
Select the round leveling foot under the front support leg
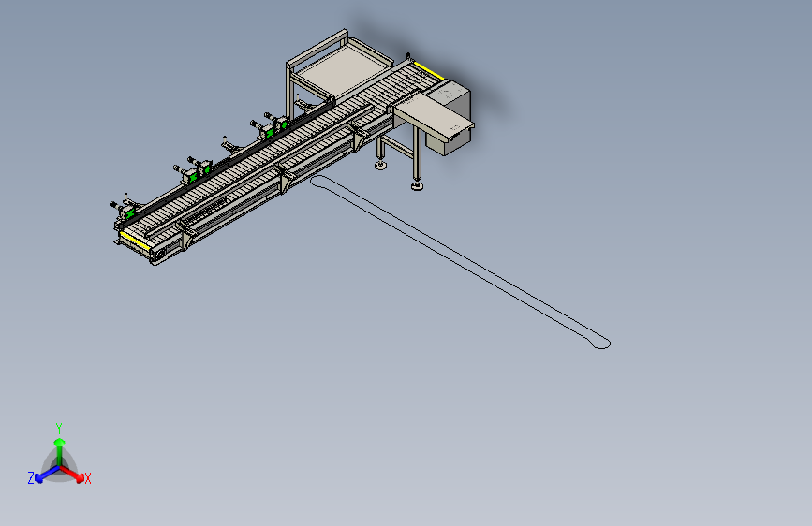click(418, 186)
